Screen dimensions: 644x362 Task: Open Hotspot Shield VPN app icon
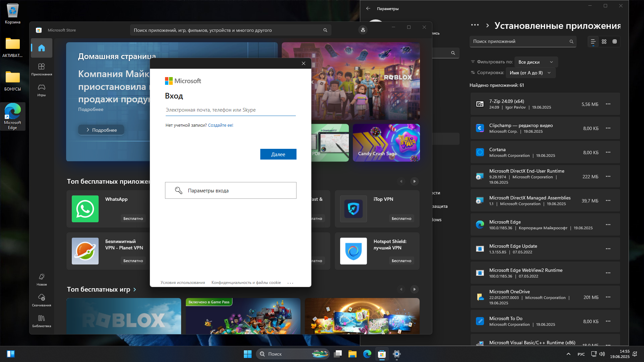click(353, 251)
